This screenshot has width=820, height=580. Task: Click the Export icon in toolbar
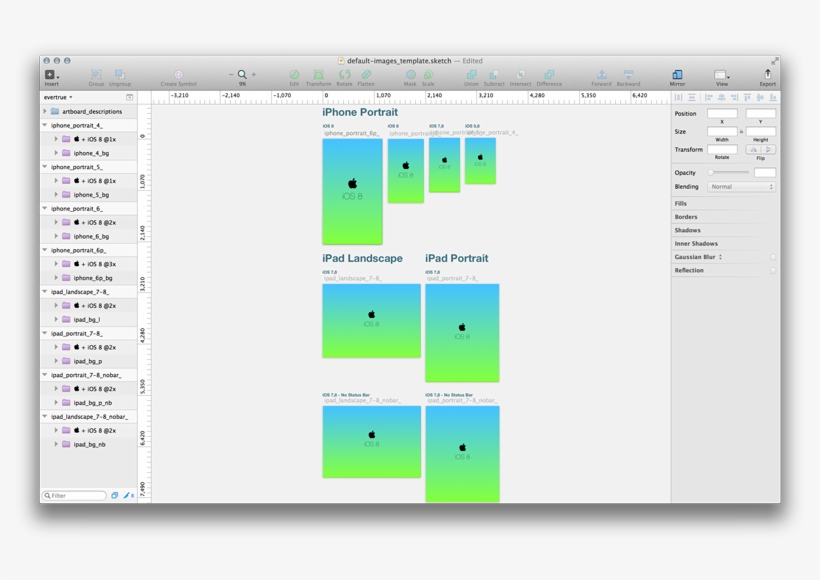[767, 75]
